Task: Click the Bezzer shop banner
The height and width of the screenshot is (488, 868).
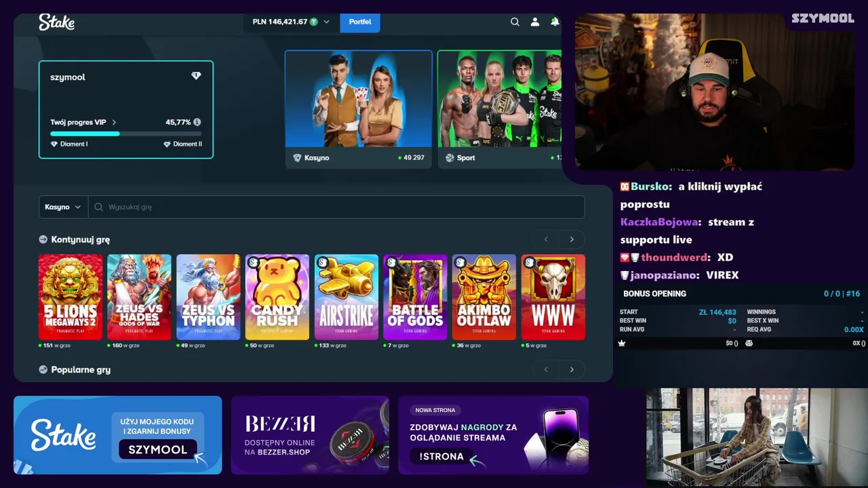Action: click(310, 435)
